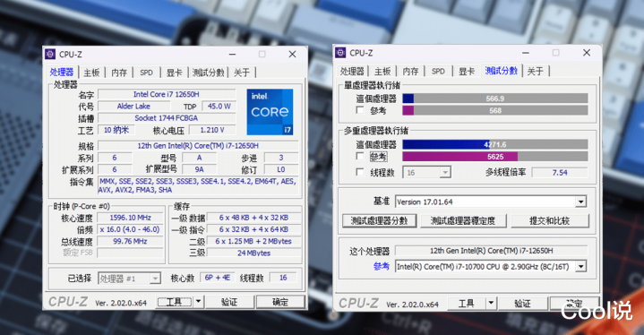Minimize the right CPU-Z window
Image resolution: width=644 pixels, height=335 pixels.
click(x=526, y=53)
